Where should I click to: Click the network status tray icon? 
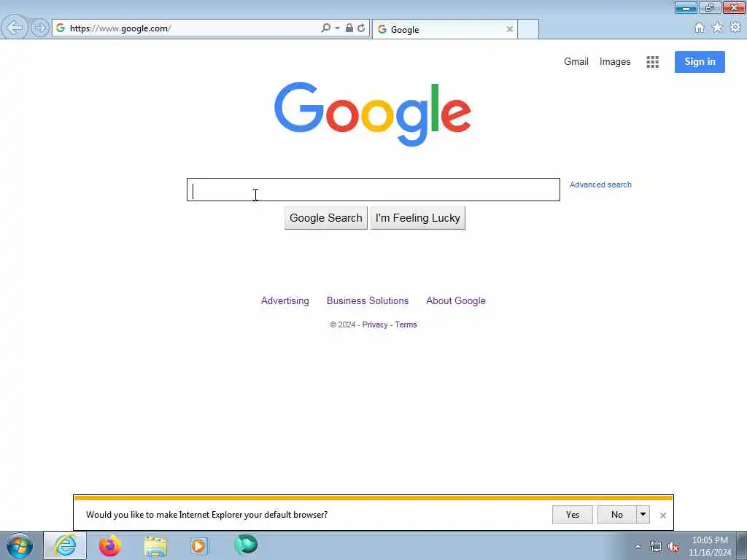tap(656, 547)
